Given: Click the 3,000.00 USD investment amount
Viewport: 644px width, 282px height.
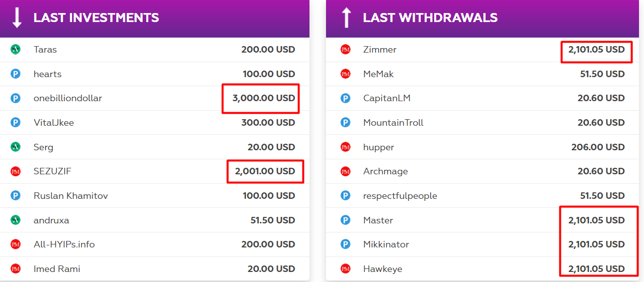Looking at the screenshot, I should click(x=263, y=98).
